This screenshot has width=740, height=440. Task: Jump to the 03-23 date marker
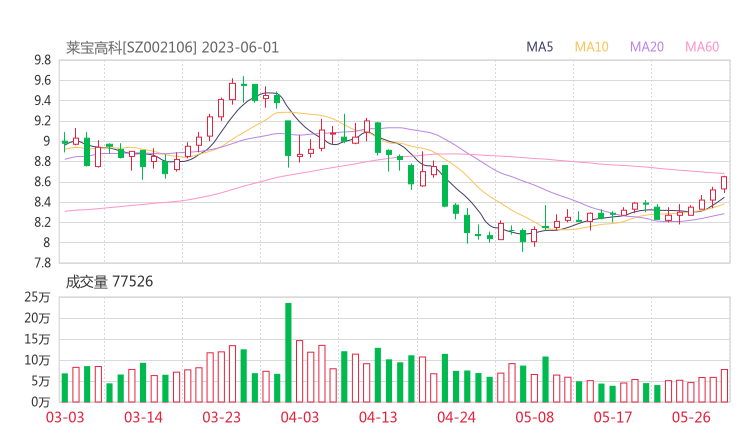pyautogui.click(x=222, y=417)
